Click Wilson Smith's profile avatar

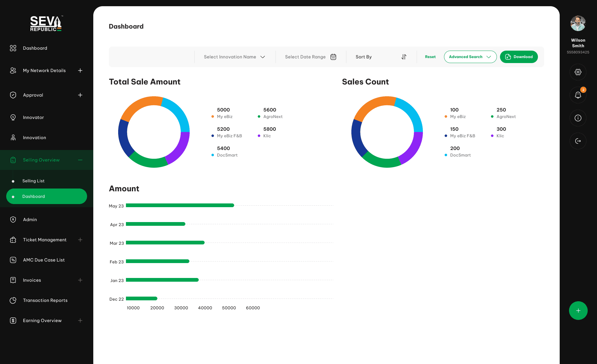(x=578, y=23)
